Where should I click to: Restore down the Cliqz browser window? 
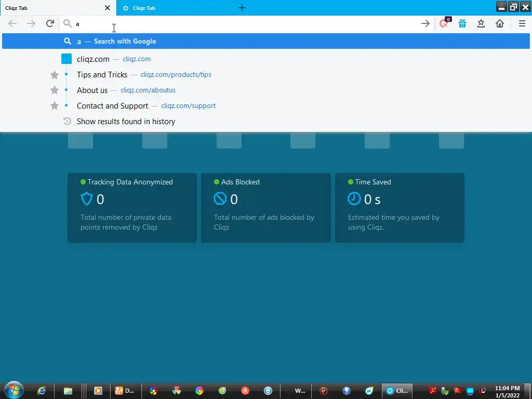513,6
